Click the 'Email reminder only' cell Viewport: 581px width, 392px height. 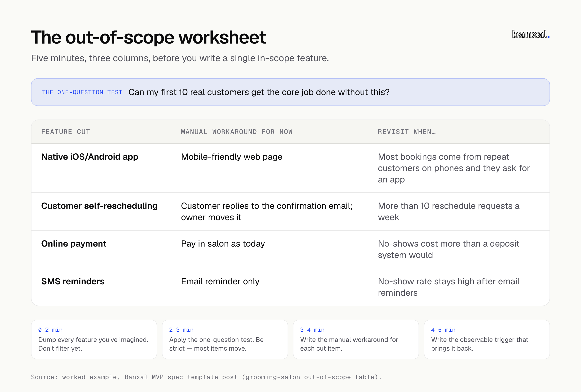(220, 281)
